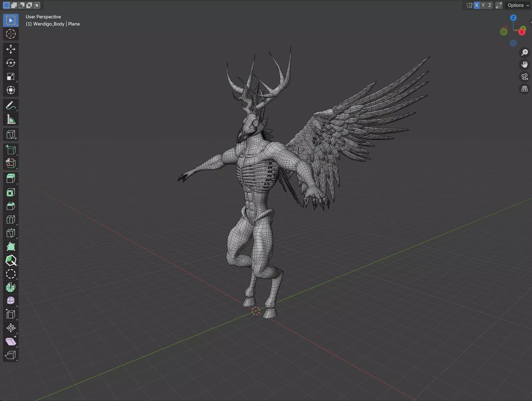The height and width of the screenshot is (401, 532).
Task: Toggle X axis mesh mirror
Action: click(476, 5)
